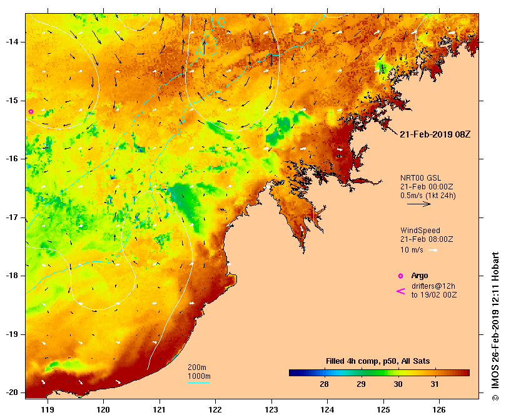Click the 126 longitude axis label
Viewport: 506px width, 420px height.
coord(439,410)
